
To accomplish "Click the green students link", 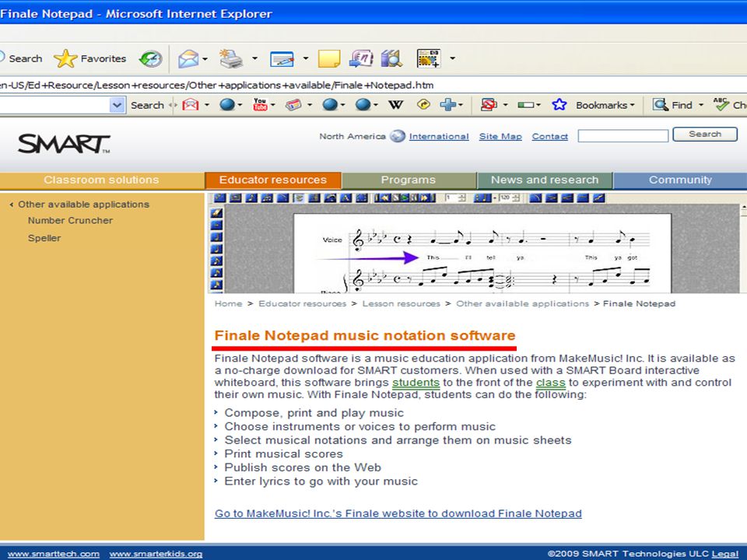I will coord(416,383).
